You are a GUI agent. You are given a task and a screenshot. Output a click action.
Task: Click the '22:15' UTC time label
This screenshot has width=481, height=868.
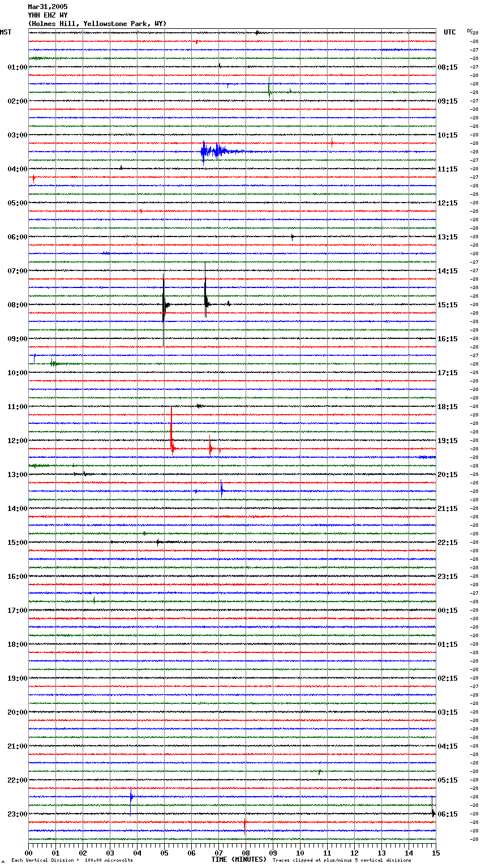pyautogui.click(x=448, y=543)
